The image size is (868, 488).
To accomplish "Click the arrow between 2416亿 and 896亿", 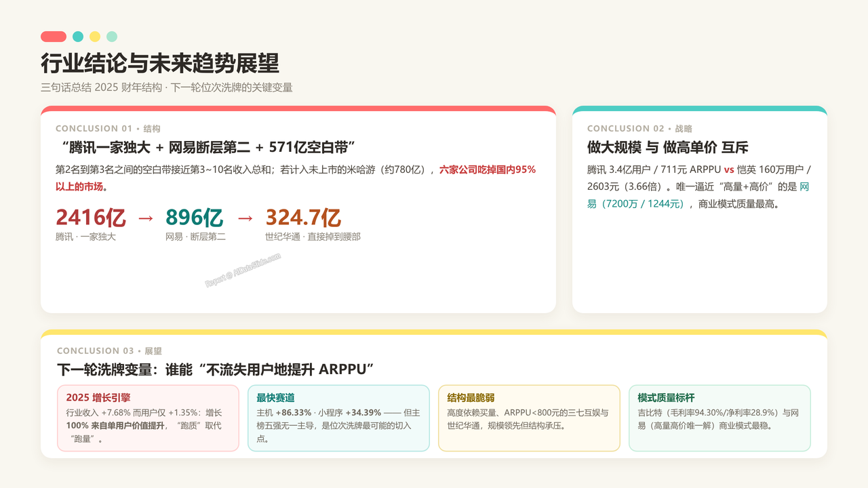I will pos(146,218).
